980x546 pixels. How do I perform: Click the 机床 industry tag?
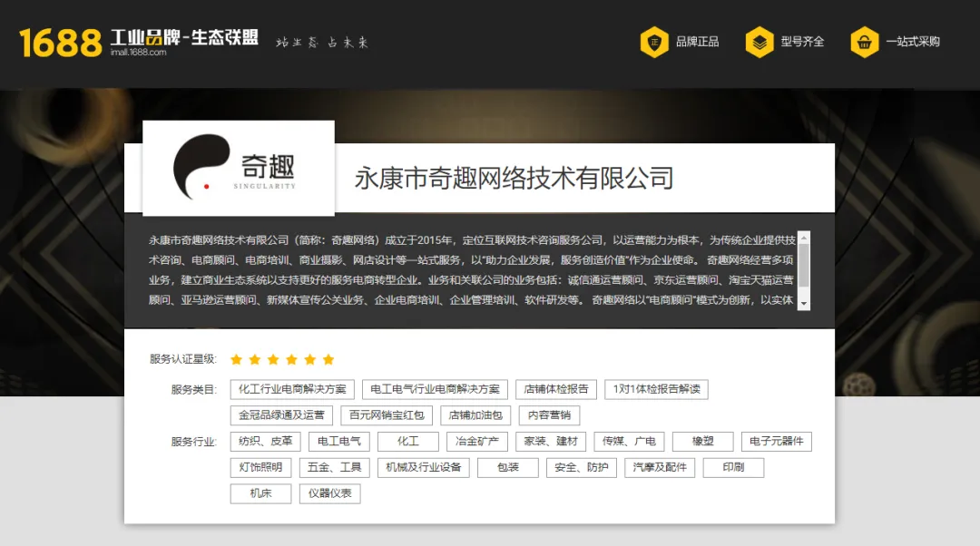coord(260,493)
